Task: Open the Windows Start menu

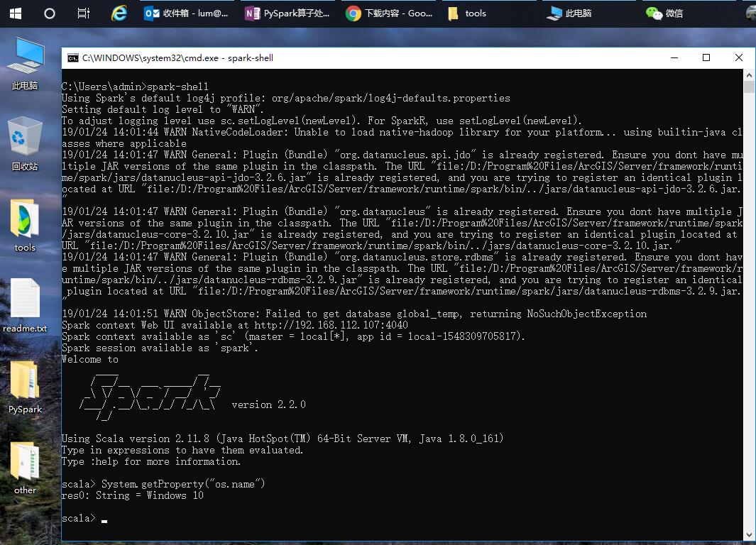Action: [x=16, y=13]
